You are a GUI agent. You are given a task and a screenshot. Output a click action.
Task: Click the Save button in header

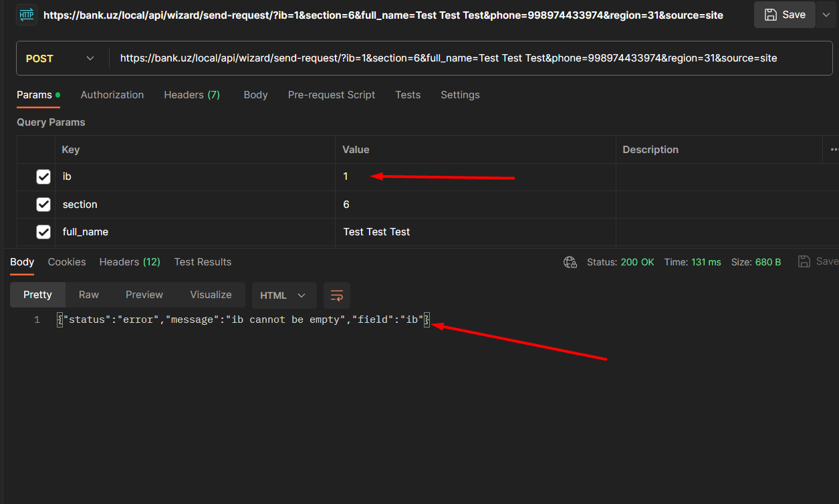785,15
